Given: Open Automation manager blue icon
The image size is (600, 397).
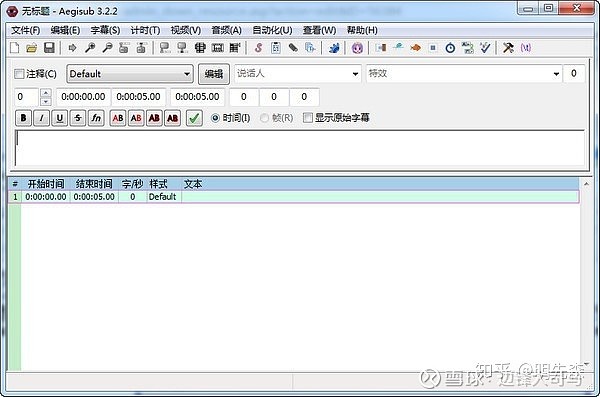Looking at the screenshot, I should [x=334, y=48].
